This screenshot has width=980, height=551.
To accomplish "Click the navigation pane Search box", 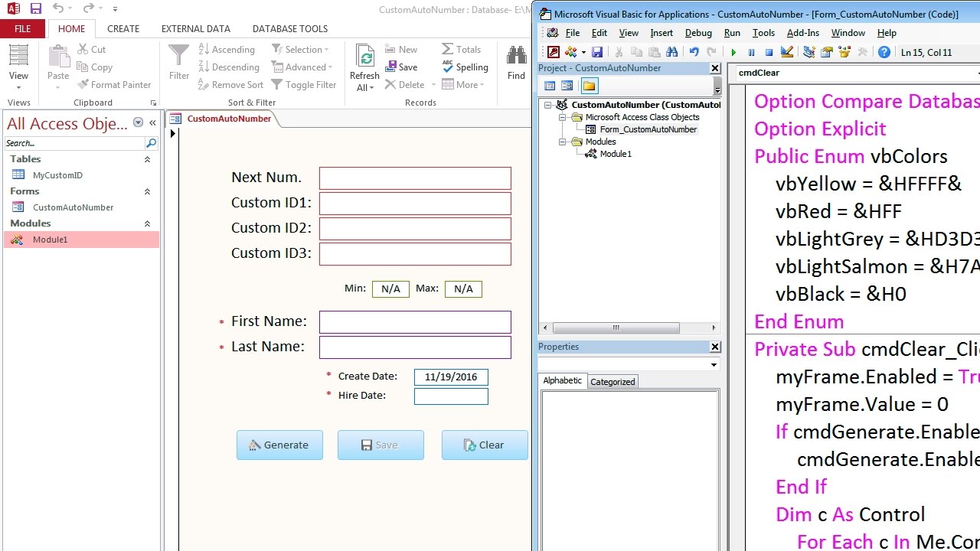I will click(74, 143).
